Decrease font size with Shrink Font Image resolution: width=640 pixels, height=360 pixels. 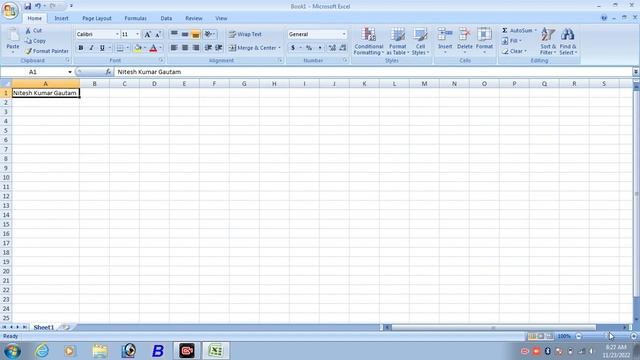tap(158, 34)
